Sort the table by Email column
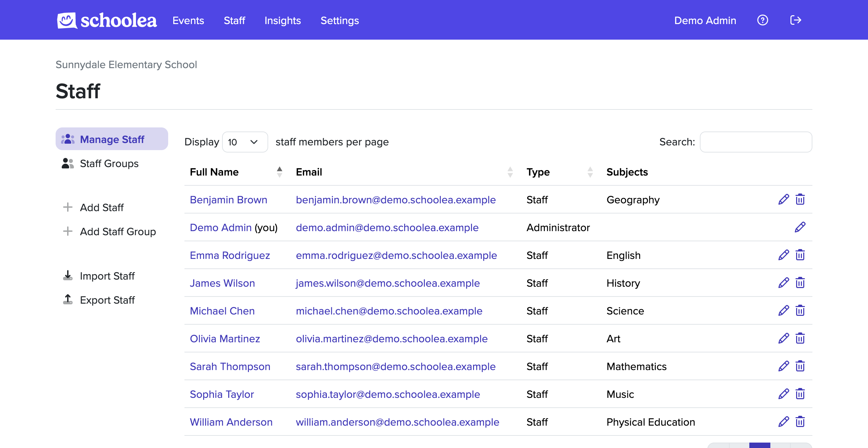The height and width of the screenshot is (448, 868). (510, 172)
